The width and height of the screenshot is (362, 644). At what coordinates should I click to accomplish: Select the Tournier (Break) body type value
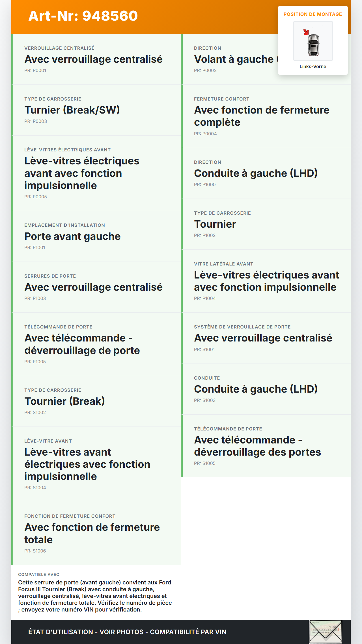tap(64, 401)
